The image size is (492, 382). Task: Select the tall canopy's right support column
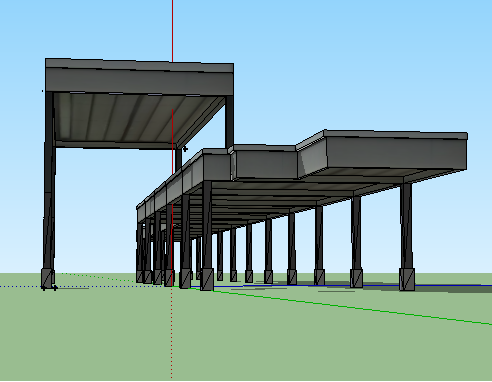point(229,122)
